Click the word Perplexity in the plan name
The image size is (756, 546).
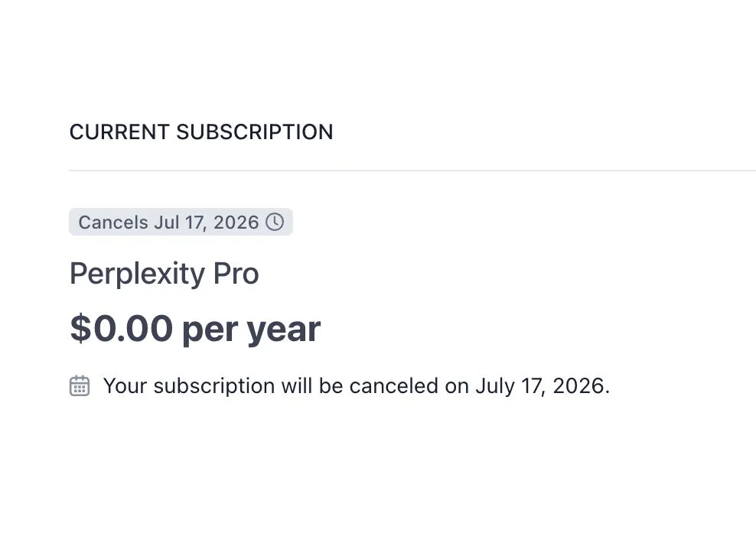[137, 274]
